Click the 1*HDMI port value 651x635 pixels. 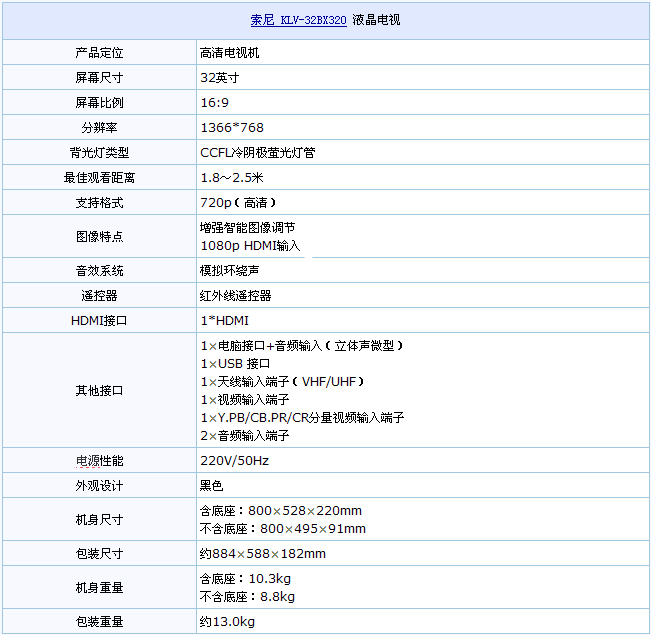coord(224,320)
